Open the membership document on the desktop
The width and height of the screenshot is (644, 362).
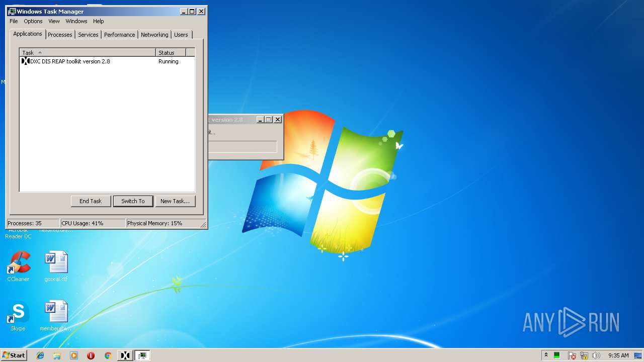coord(56,316)
